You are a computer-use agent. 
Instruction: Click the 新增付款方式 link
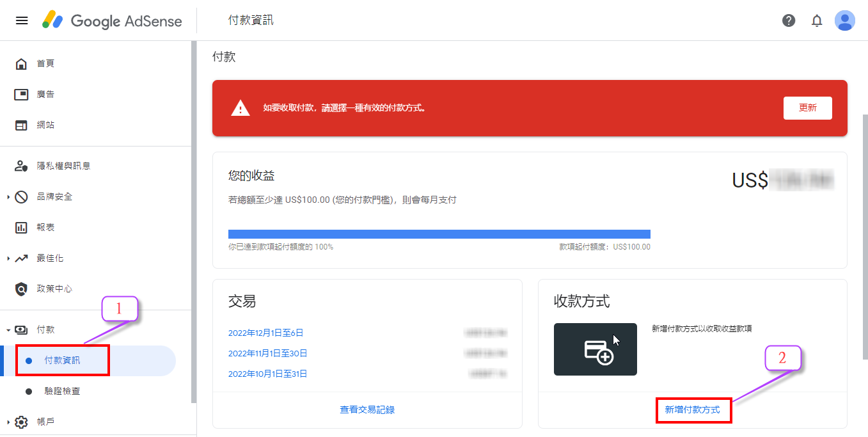click(692, 409)
